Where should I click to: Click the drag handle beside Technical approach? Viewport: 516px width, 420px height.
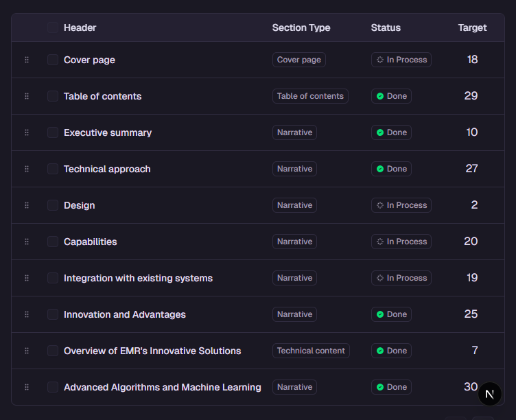[27, 169]
